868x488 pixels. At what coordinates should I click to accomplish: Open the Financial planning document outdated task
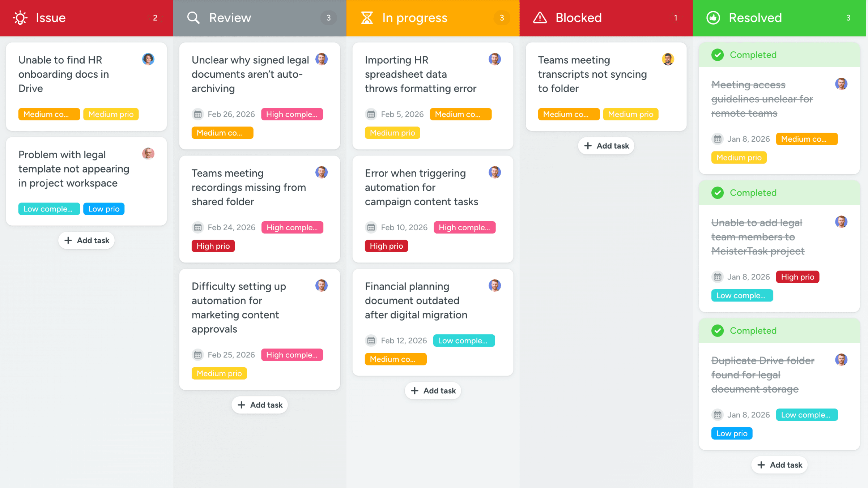(x=416, y=301)
